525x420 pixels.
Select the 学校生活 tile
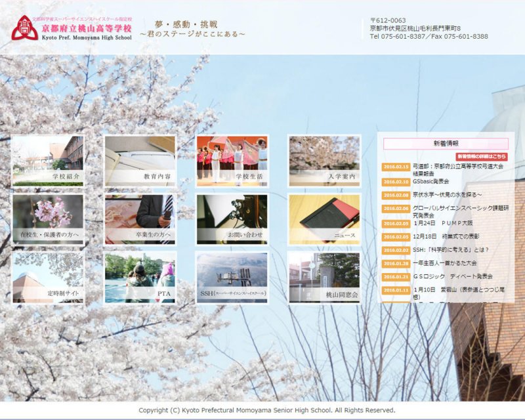[x=232, y=161]
